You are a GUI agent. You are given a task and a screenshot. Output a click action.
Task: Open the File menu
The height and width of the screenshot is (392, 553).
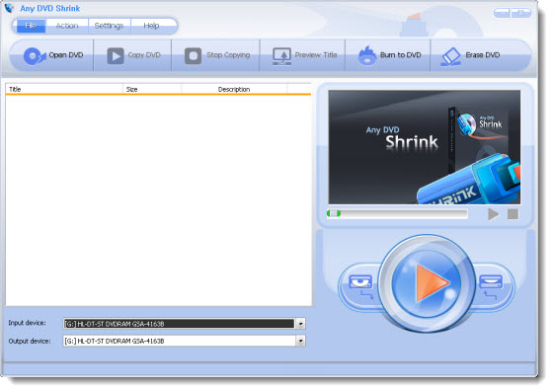point(31,26)
